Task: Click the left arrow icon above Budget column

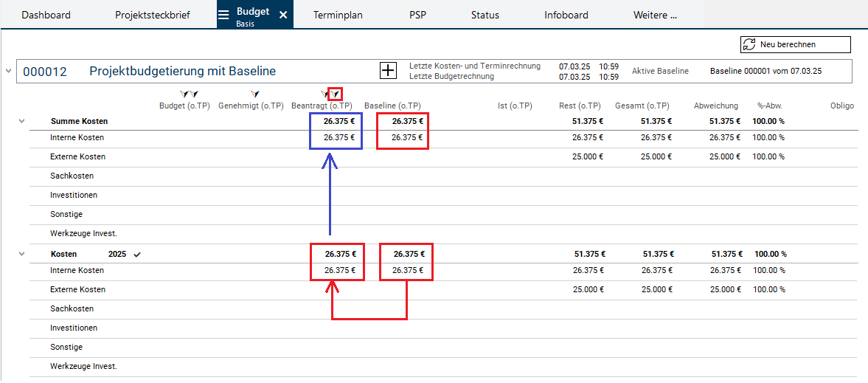Action: pyautogui.click(x=184, y=94)
